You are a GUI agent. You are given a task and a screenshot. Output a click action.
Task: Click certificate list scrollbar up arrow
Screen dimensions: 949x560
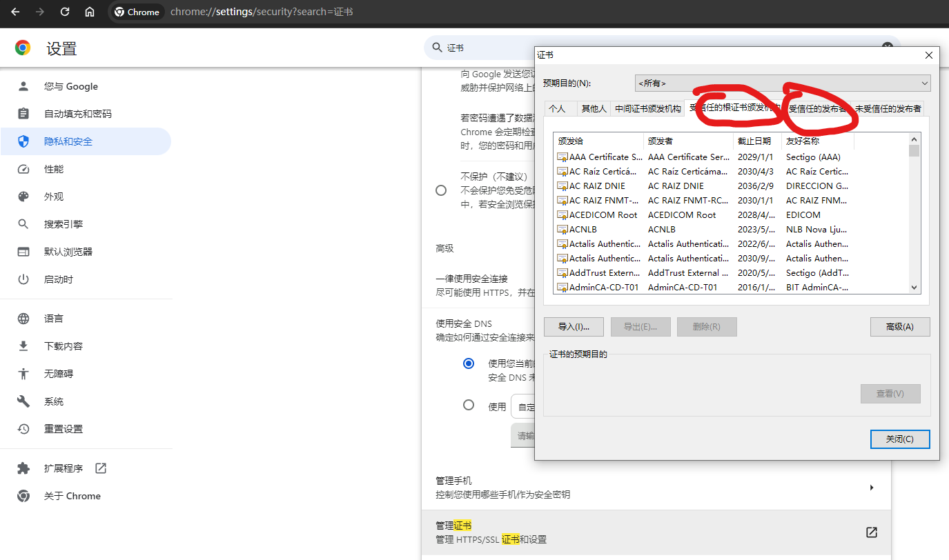pos(914,138)
